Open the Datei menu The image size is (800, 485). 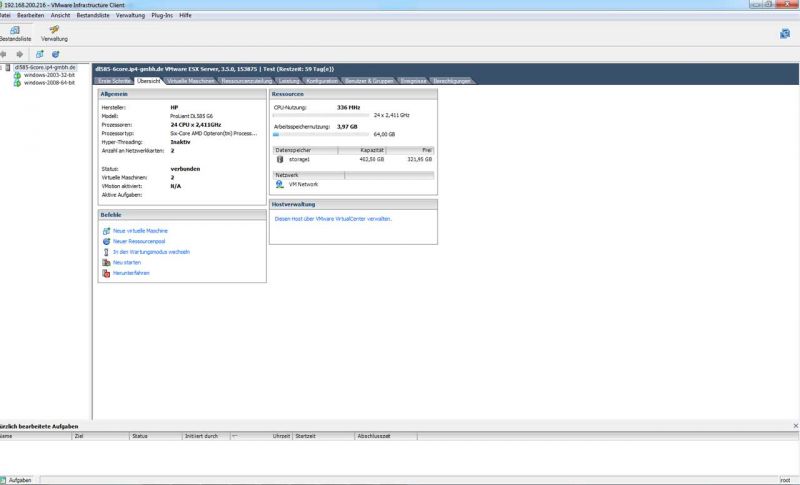point(5,15)
